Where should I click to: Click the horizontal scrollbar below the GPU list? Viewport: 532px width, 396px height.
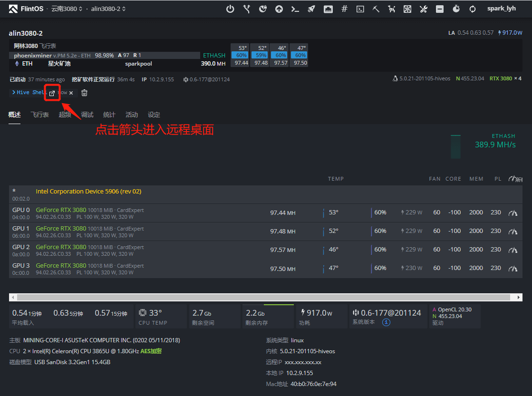click(266, 297)
